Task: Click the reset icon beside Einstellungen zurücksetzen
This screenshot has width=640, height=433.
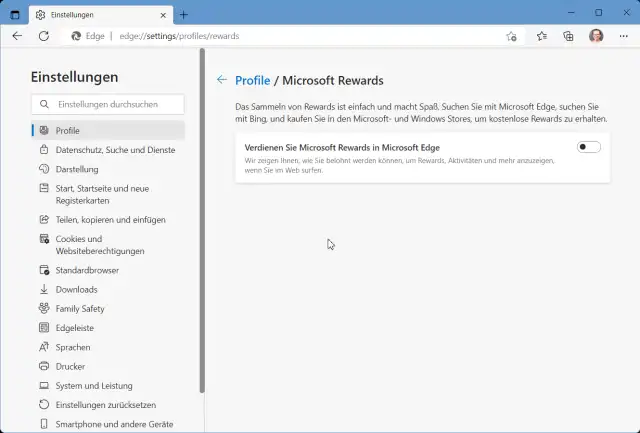Action: (44, 404)
